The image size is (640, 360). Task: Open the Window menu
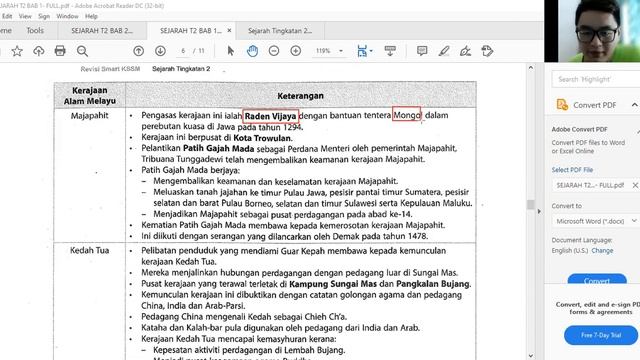coord(67,16)
